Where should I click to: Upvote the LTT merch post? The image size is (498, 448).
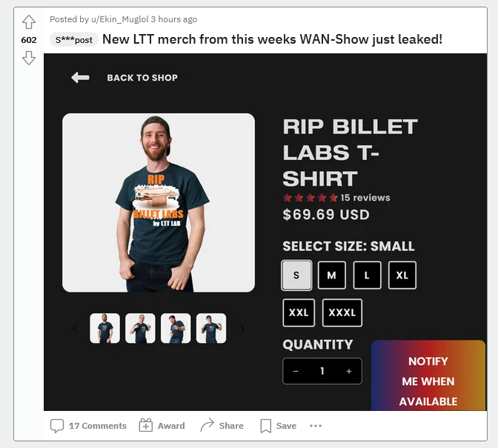coord(29,22)
